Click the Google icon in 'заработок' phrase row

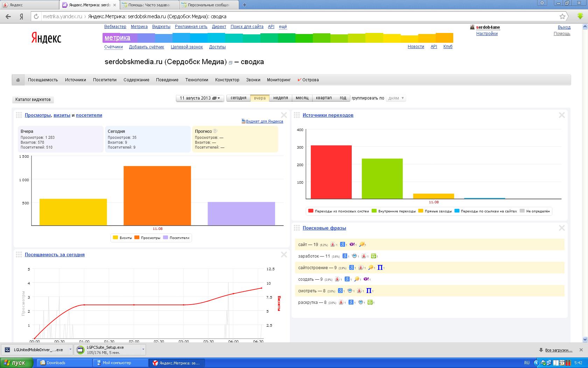(345, 256)
